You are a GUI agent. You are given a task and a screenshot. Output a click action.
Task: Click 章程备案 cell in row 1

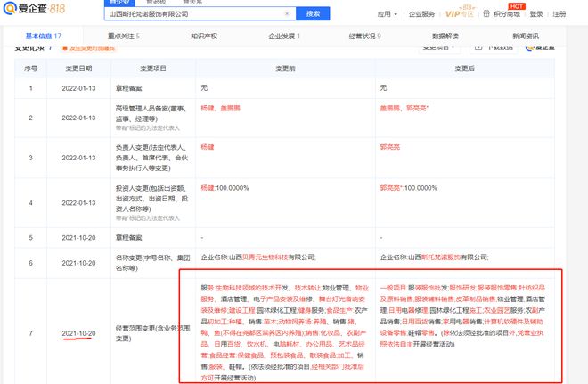coord(128,88)
